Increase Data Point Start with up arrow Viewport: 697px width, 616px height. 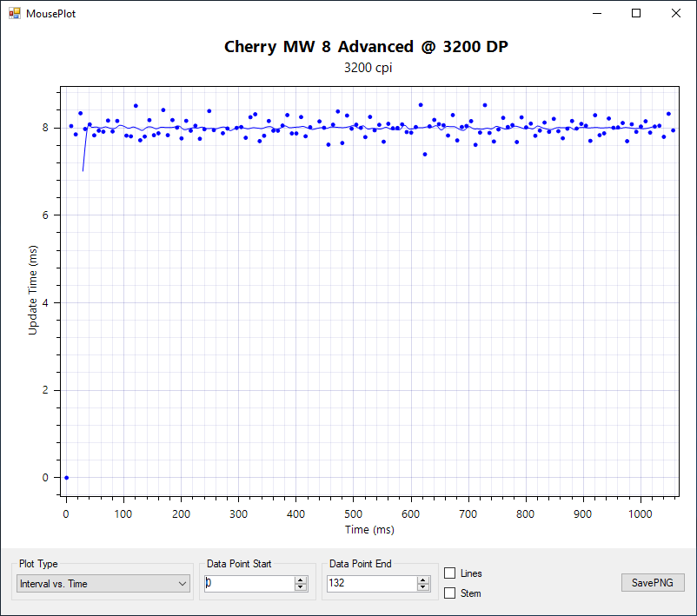[x=301, y=580]
